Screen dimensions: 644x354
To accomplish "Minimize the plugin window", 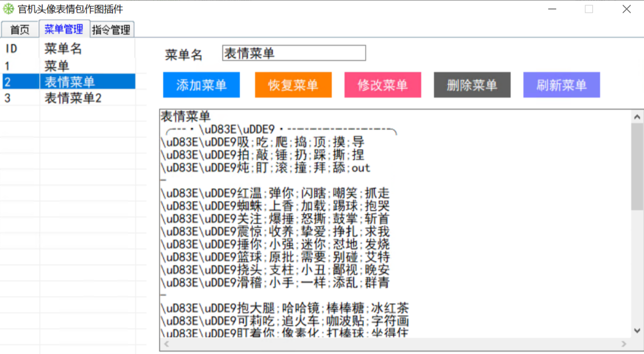I will [x=552, y=9].
